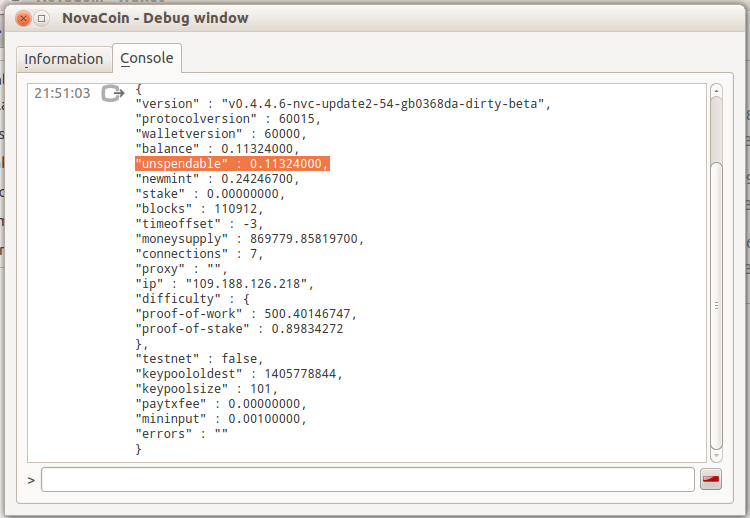Click the "connections" : 7 line
The height and width of the screenshot is (518, 750).
(199, 254)
